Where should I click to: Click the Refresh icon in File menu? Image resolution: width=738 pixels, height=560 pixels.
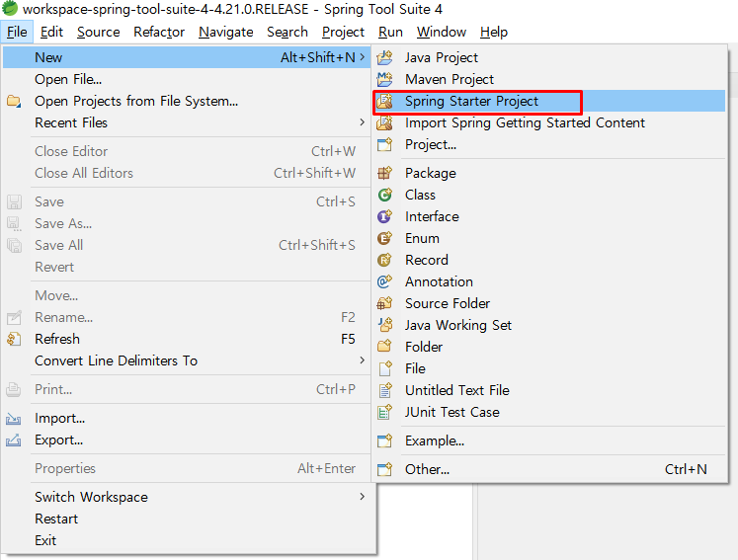coord(14,339)
